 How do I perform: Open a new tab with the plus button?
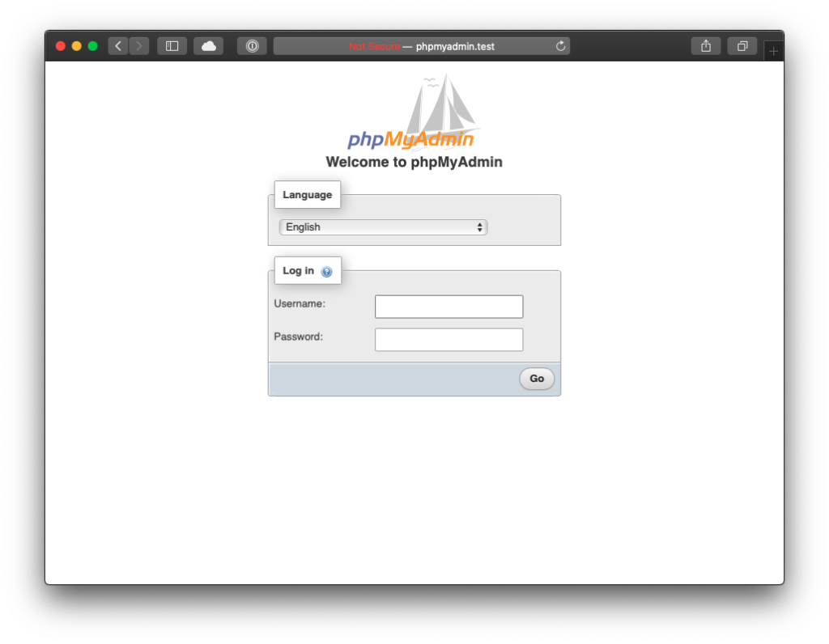point(773,51)
